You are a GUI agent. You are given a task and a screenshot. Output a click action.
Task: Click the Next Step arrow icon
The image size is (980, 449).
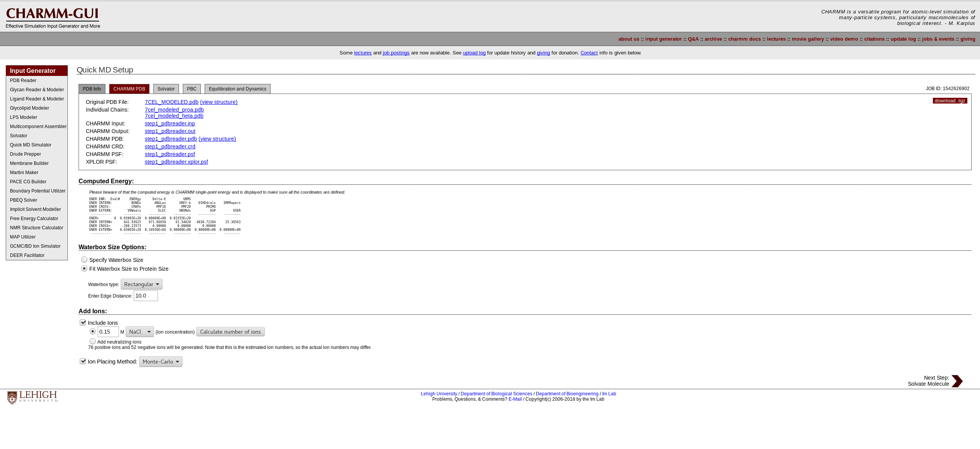957,381
